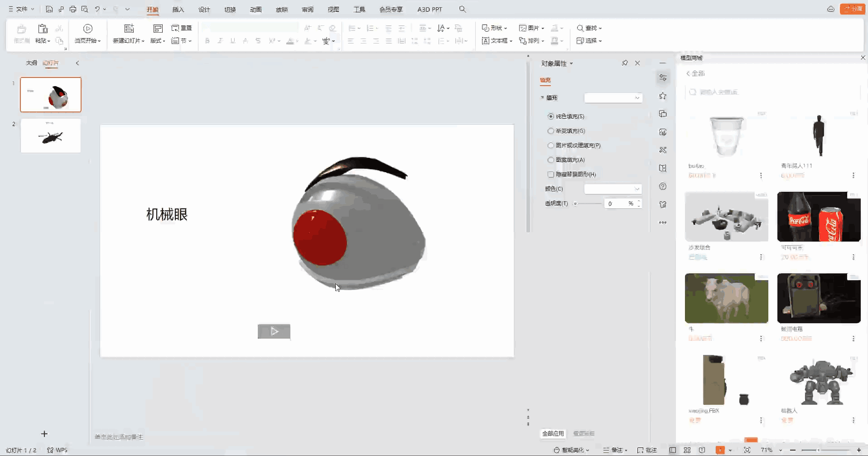Click the Save icon in quick access toolbar
The image size is (868, 456).
click(x=49, y=9)
